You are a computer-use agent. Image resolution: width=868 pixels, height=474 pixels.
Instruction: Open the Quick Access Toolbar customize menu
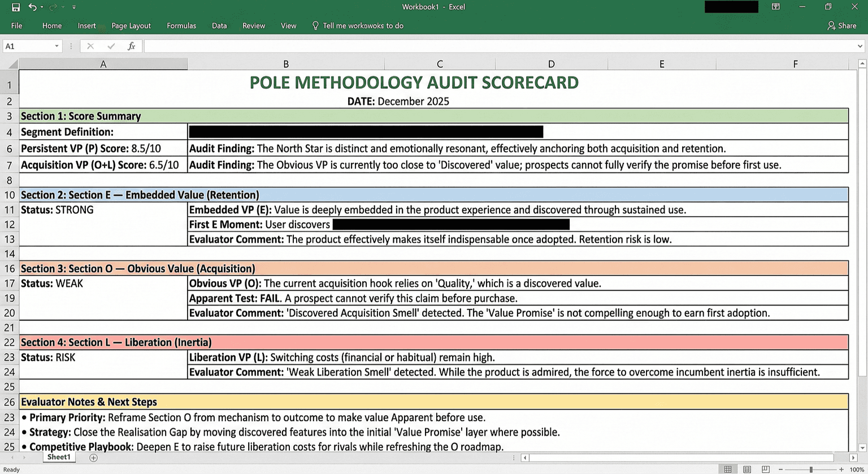tap(75, 7)
